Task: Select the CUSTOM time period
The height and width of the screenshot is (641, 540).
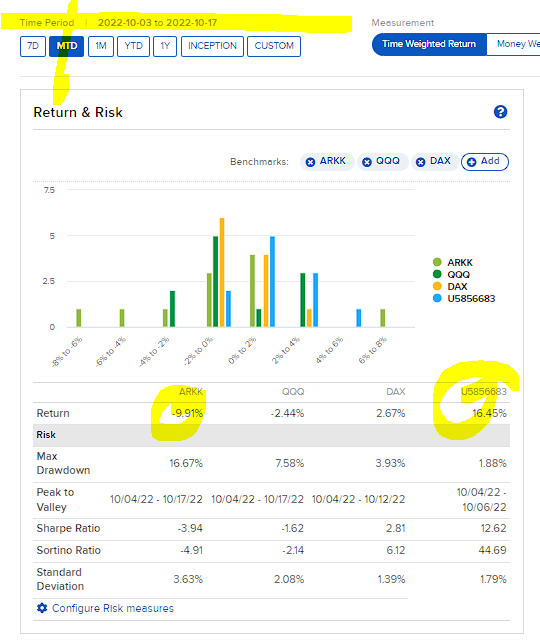Action: (274, 46)
